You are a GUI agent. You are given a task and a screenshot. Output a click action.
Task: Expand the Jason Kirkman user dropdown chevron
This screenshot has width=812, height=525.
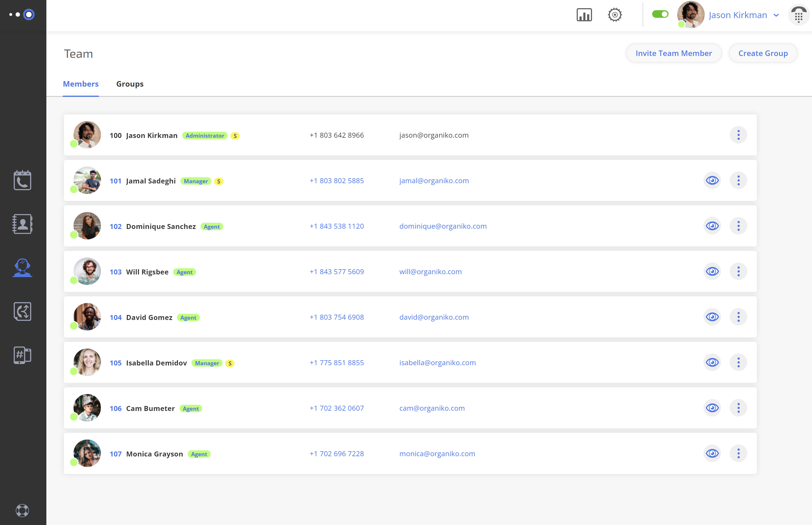click(776, 15)
